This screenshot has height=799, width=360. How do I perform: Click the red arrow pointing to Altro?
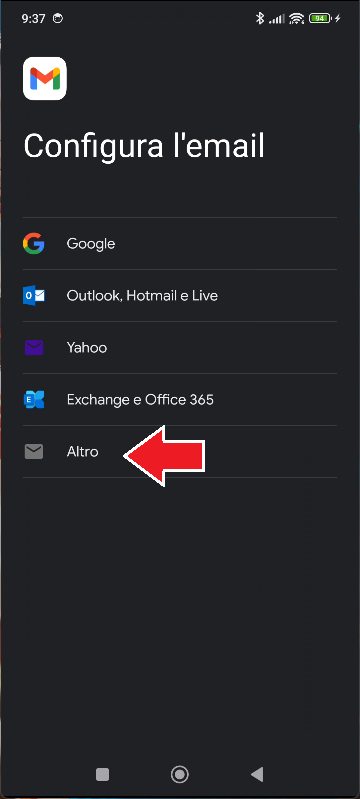(x=164, y=456)
